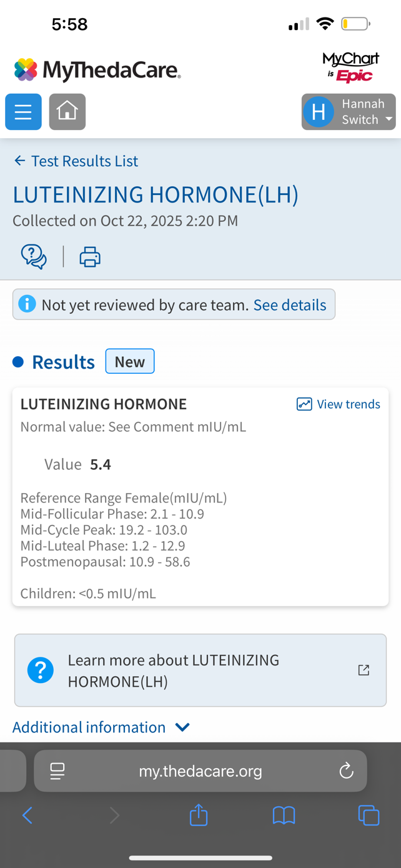Go to the home page icon

click(67, 112)
